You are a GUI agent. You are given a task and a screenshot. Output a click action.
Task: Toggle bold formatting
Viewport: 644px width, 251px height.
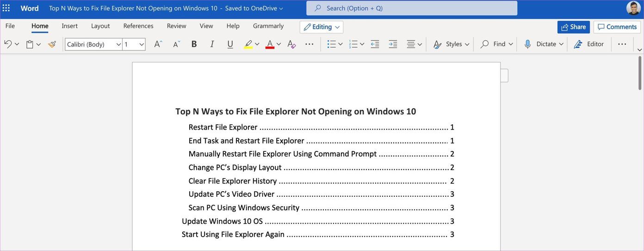(x=194, y=44)
